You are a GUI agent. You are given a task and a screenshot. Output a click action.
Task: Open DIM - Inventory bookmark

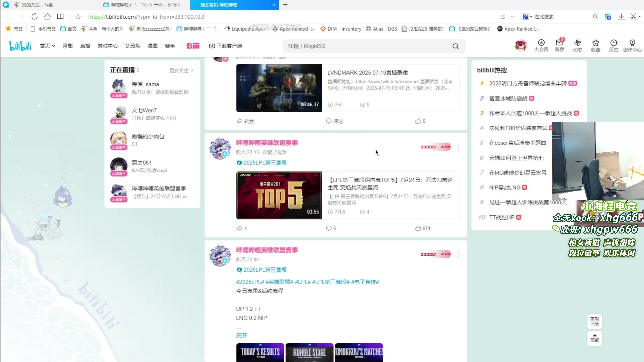coord(341,29)
